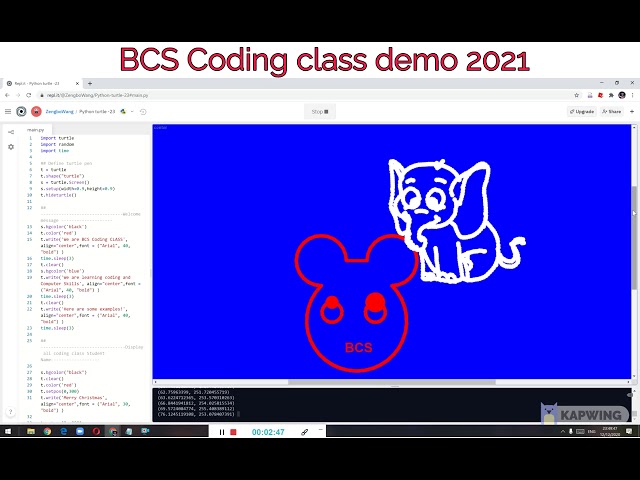The width and height of the screenshot is (640, 480).
Task: Open the Windows Start menu
Action: tap(8, 431)
